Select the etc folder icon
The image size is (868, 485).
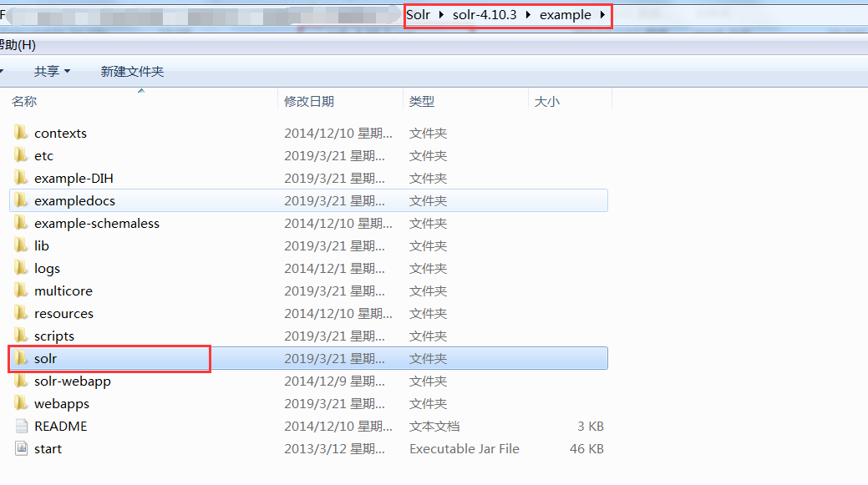point(21,155)
